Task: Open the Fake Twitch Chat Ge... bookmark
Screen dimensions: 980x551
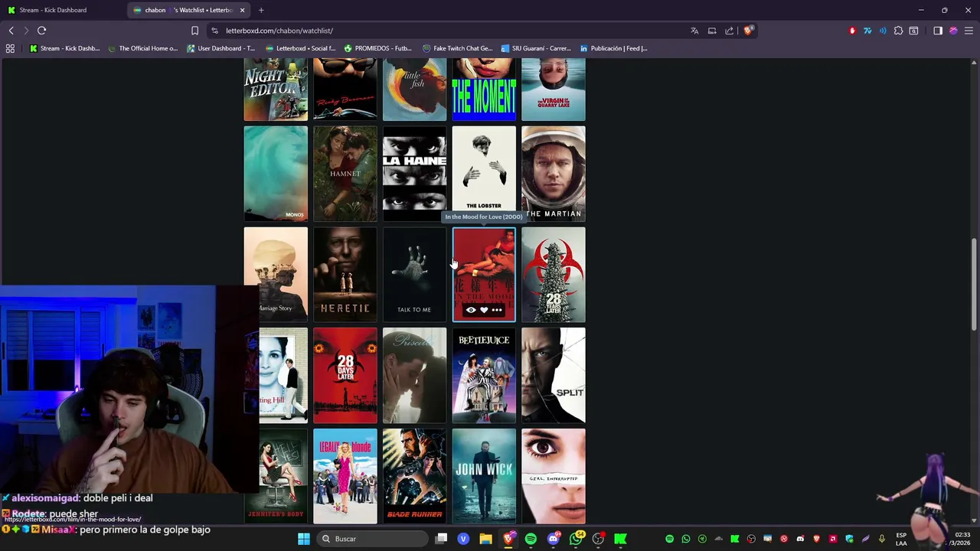Action: point(457,48)
